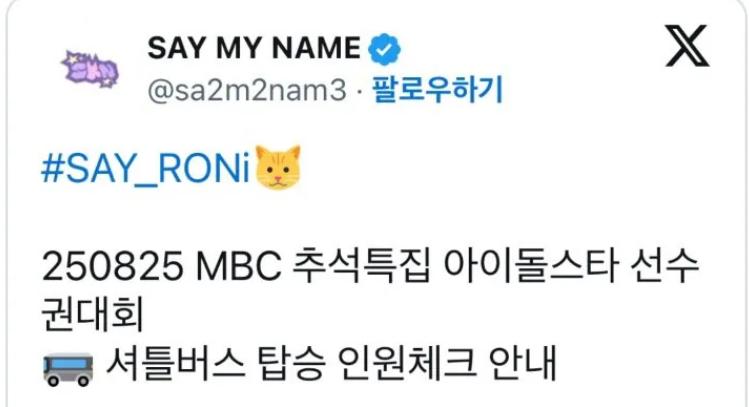Click the 권대회 line of text
The height and width of the screenshot is (407, 749).
[93, 315]
